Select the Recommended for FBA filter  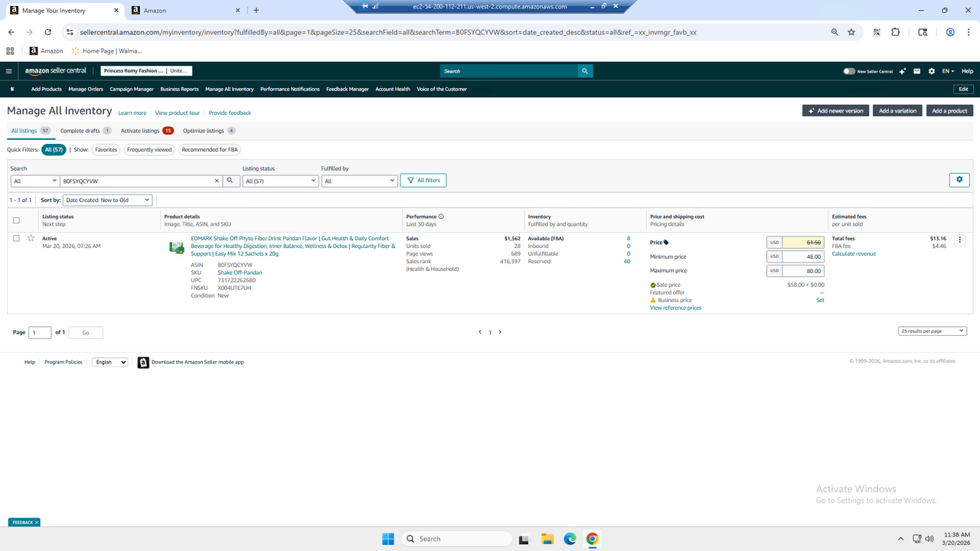(209, 150)
